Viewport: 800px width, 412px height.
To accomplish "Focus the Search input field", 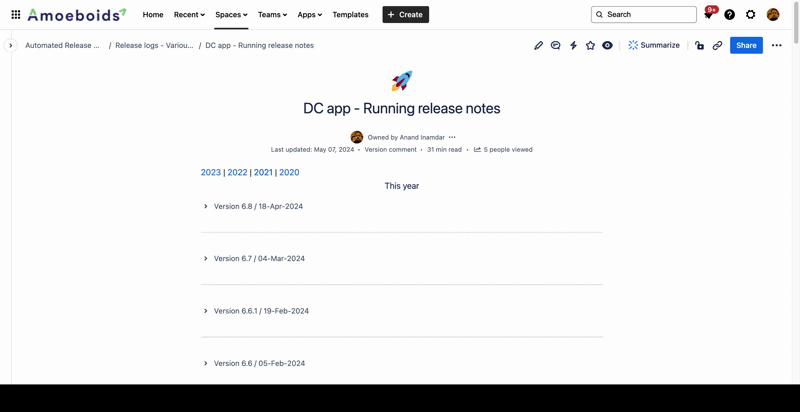I will pyautogui.click(x=644, y=14).
